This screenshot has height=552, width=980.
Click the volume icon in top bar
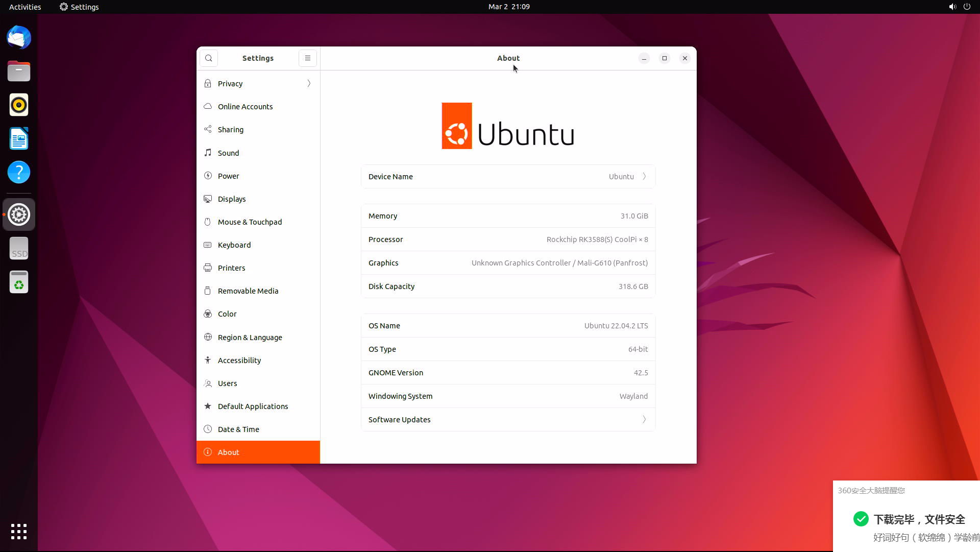point(952,7)
